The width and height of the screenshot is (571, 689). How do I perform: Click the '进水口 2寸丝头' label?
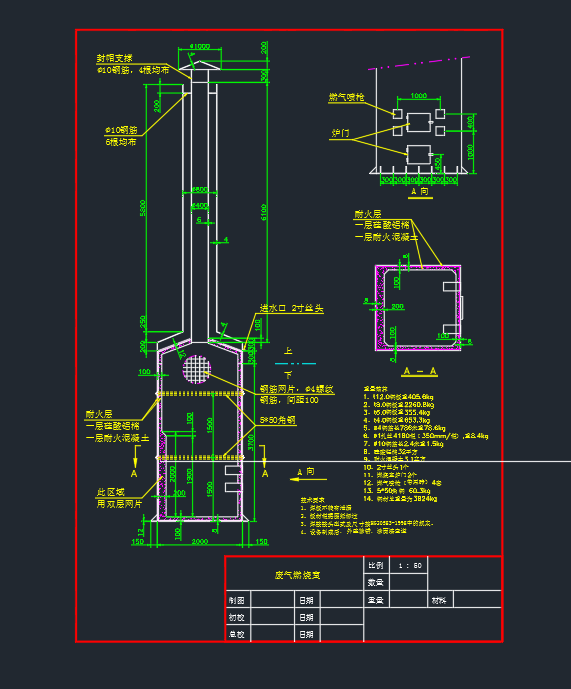click(291, 308)
